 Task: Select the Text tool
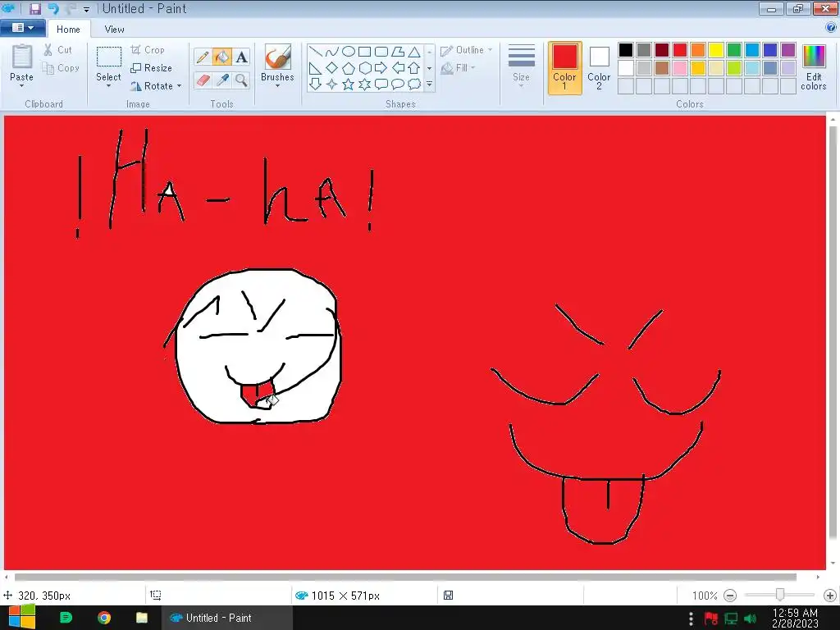point(242,57)
